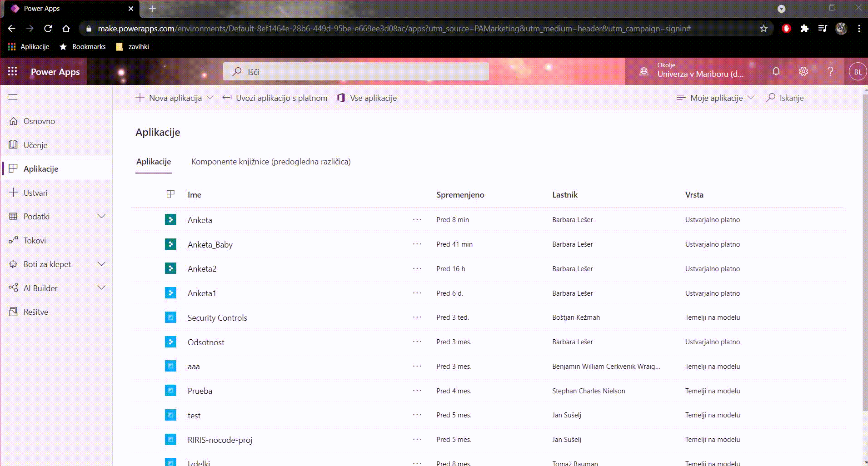Screen dimensions: 868x466
Task: Click the Odsotnost app icon
Action: [x=170, y=342]
